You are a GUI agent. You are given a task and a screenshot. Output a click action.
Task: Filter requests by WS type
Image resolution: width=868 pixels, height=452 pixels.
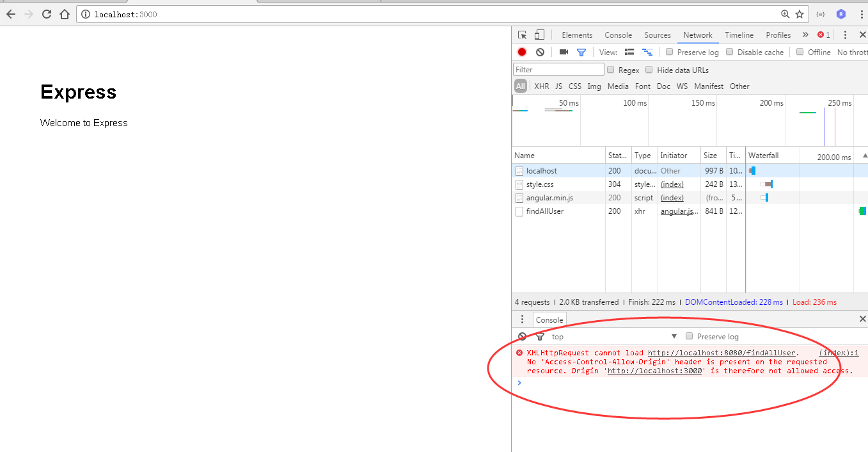pyautogui.click(x=682, y=86)
